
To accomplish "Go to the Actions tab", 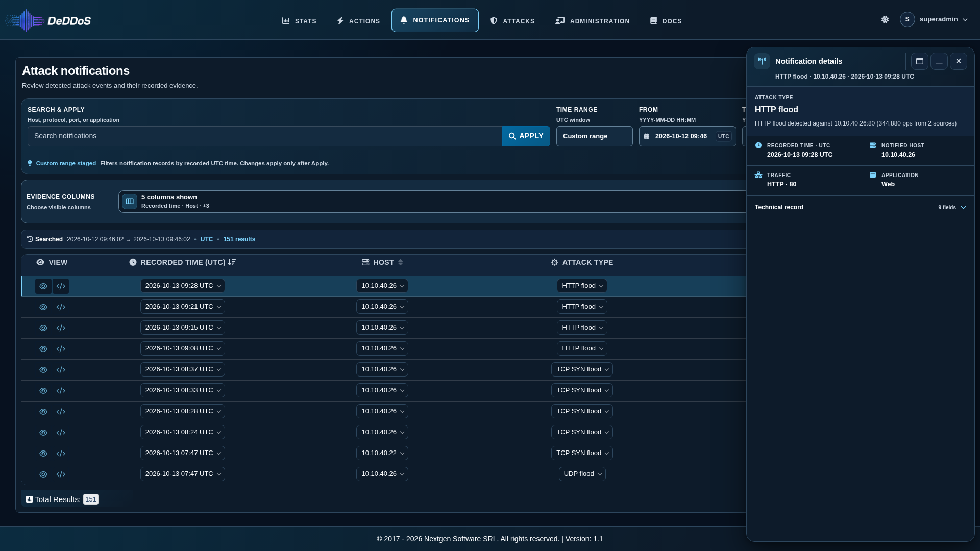I will click(x=358, y=21).
